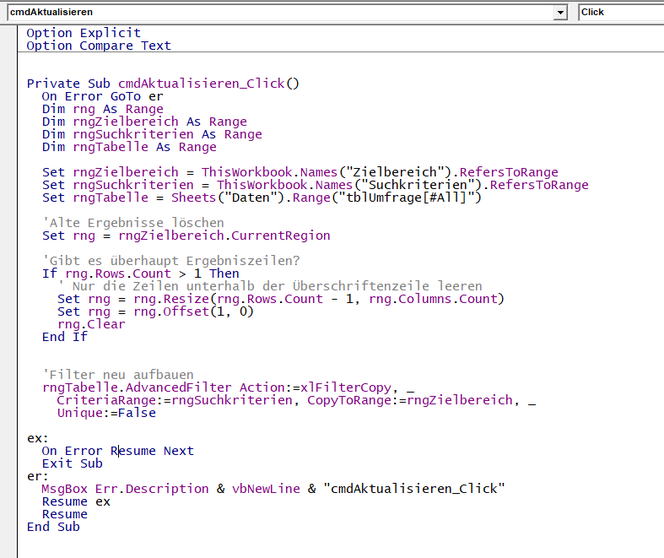Click the 'Set rng = rng.Resize(' line
664x558 pixels.
[x=281, y=299]
